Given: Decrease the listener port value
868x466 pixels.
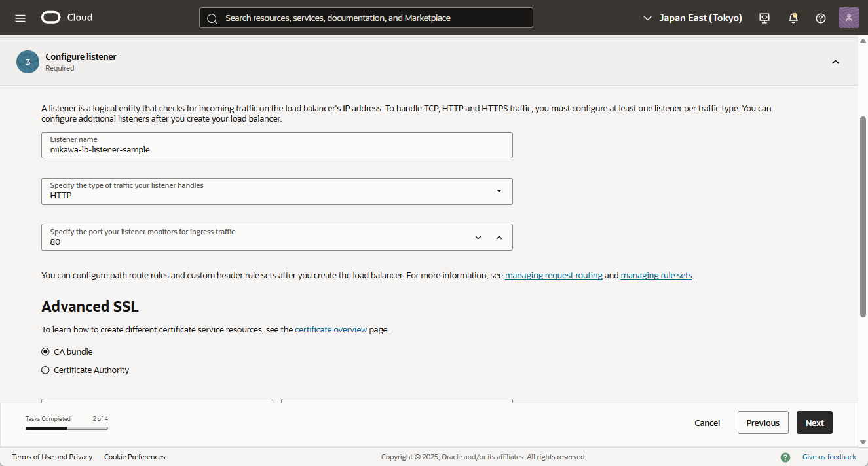Looking at the screenshot, I should click(x=478, y=238).
